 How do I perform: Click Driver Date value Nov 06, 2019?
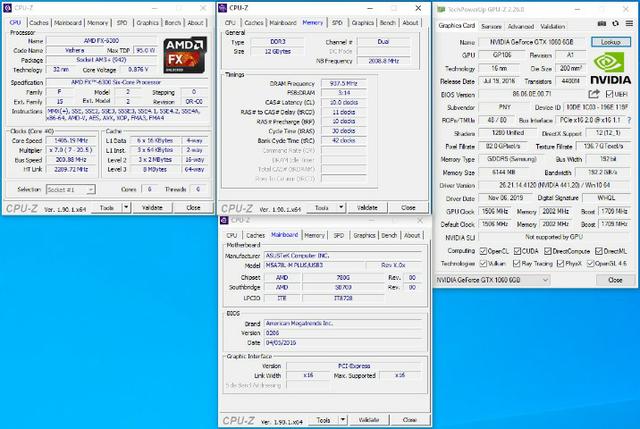(x=505, y=198)
